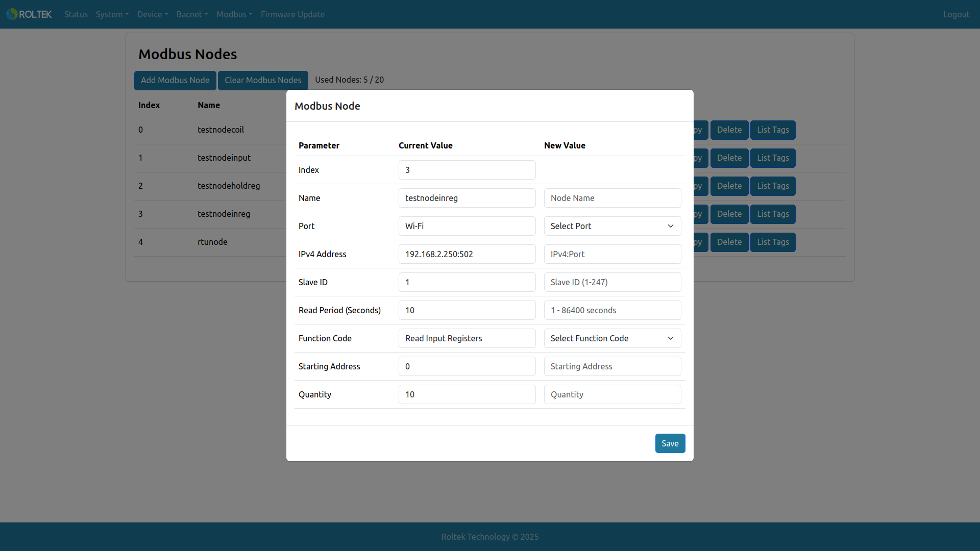Click the Starting Address new value field
Screen dimensions: 980x551
pos(612,366)
